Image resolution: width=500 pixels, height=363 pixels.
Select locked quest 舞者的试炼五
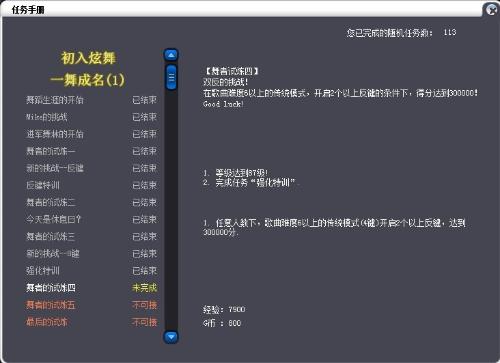click(50, 305)
